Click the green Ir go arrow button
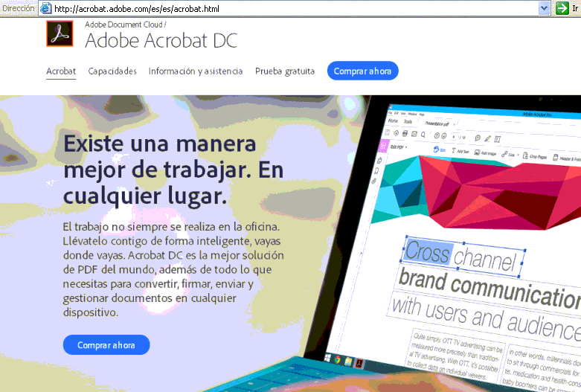Viewport: 581px width, 392px height. click(562, 8)
